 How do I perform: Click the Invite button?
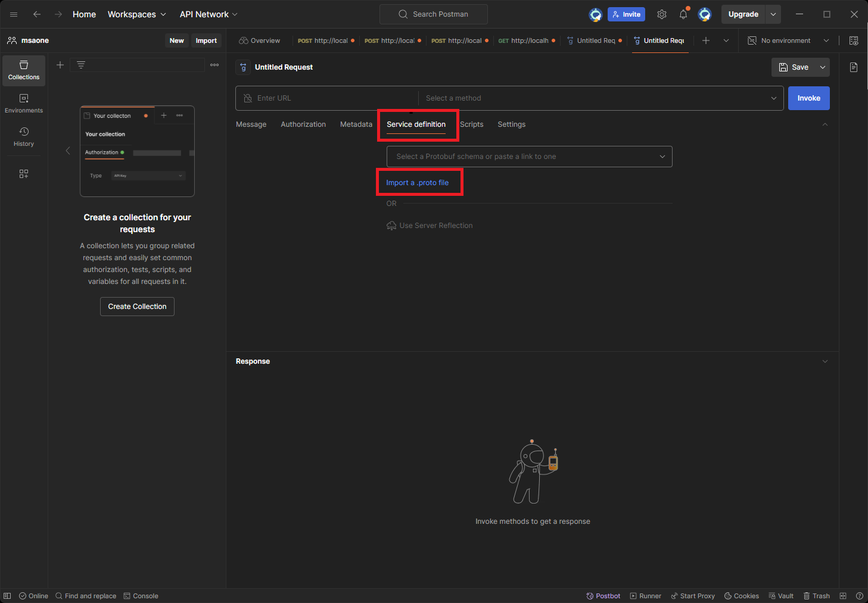pos(626,14)
